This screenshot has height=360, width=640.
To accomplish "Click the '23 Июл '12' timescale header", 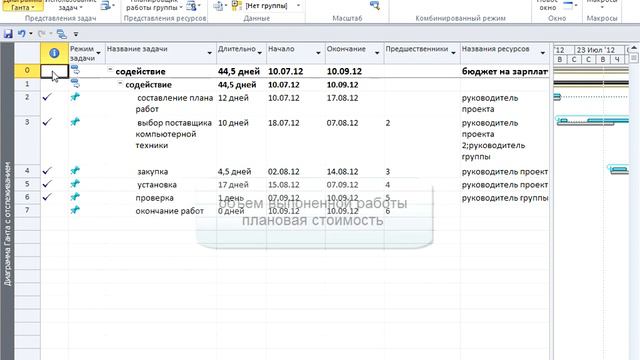I will pyautogui.click(x=596, y=50).
